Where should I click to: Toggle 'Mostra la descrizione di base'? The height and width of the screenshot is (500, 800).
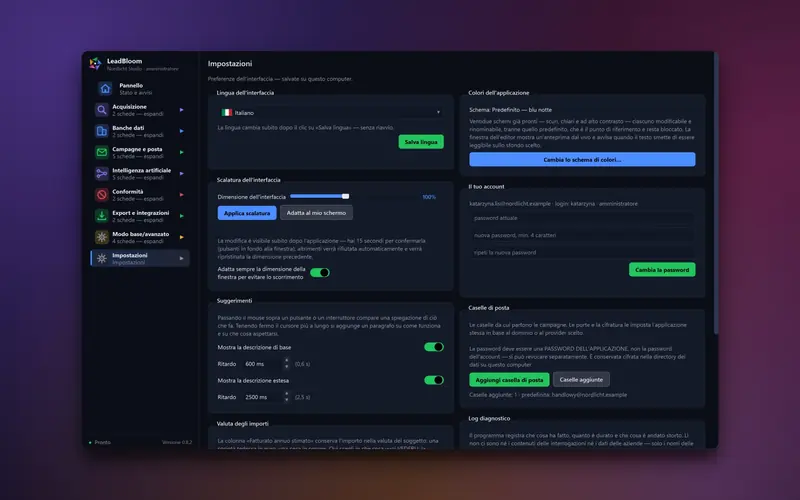434,347
